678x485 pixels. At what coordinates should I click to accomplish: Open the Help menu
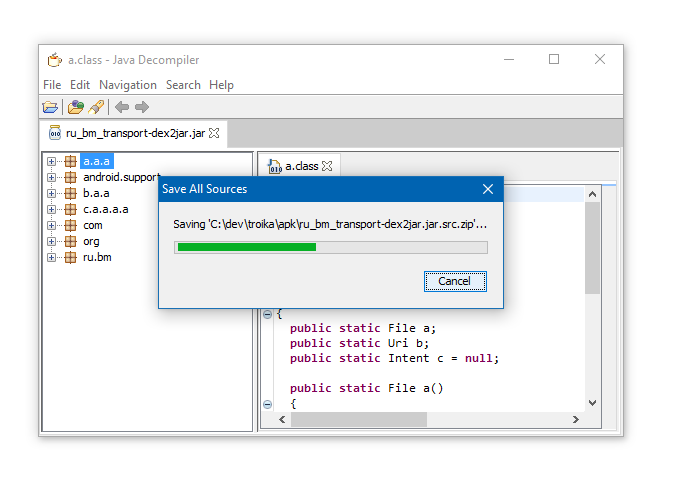tap(221, 85)
